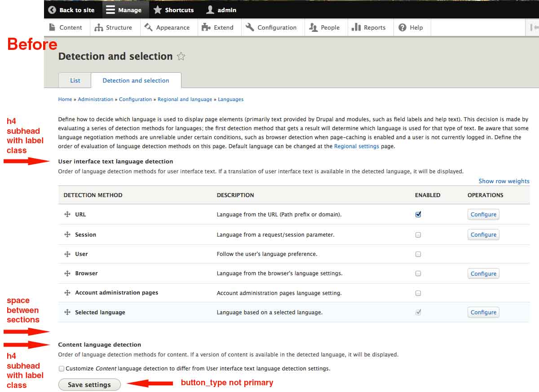Click the drag handle for URL row

click(x=67, y=215)
